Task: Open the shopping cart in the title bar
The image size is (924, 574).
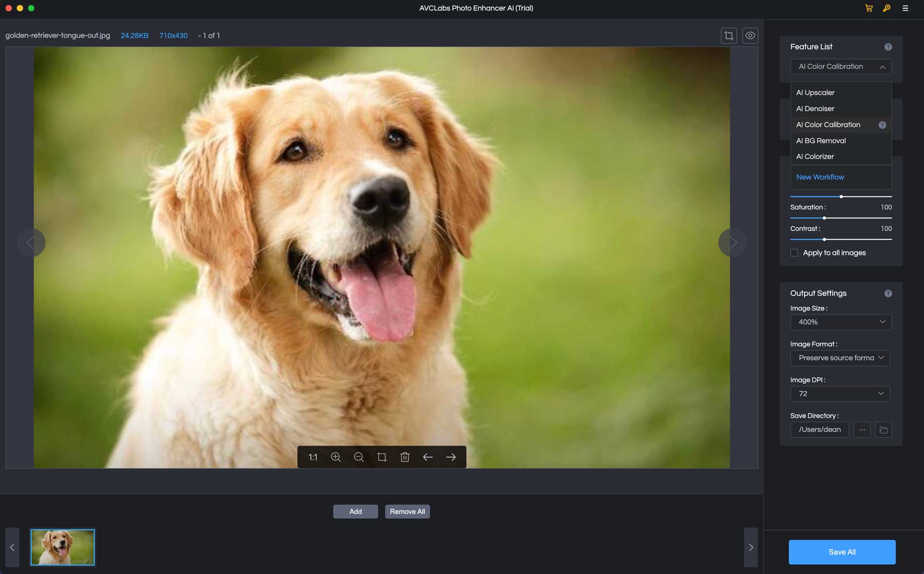Action: [869, 8]
